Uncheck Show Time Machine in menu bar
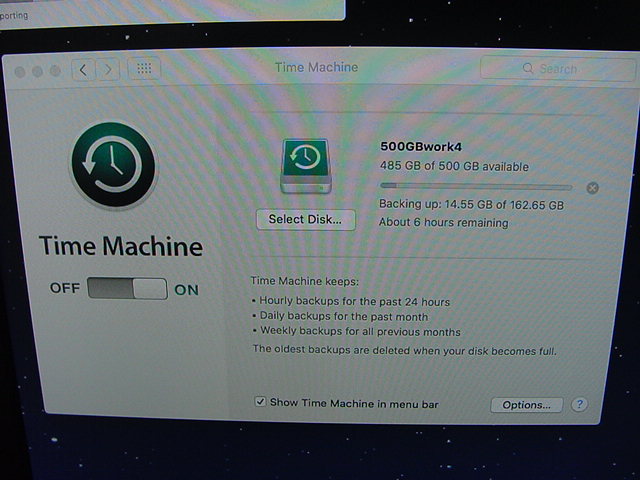The height and width of the screenshot is (480, 640). (x=260, y=402)
